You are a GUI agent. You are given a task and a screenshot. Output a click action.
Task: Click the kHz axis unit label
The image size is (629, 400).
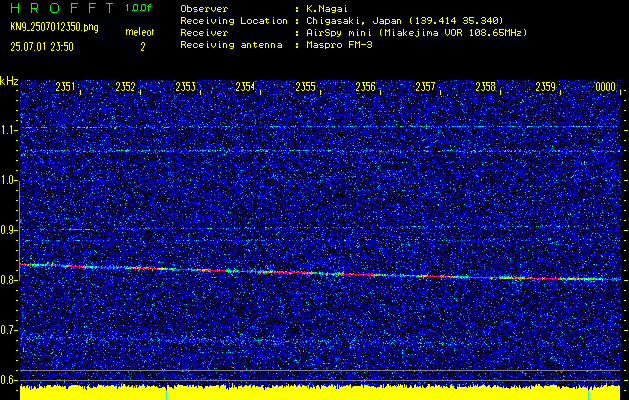(9, 81)
